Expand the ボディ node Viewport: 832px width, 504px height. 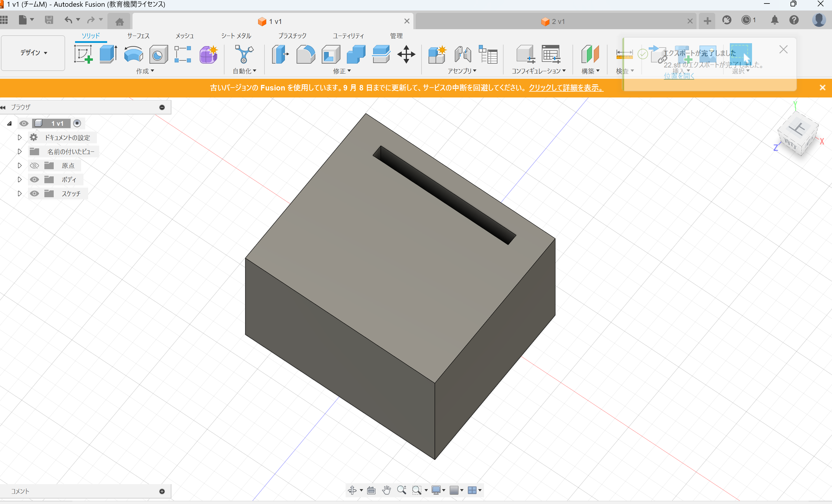click(20, 179)
